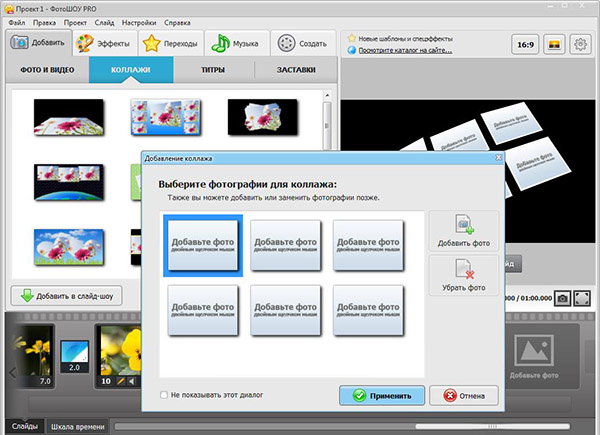Screen dimensions: 600x435
Task: Click the Отмена button
Action: tap(464, 395)
